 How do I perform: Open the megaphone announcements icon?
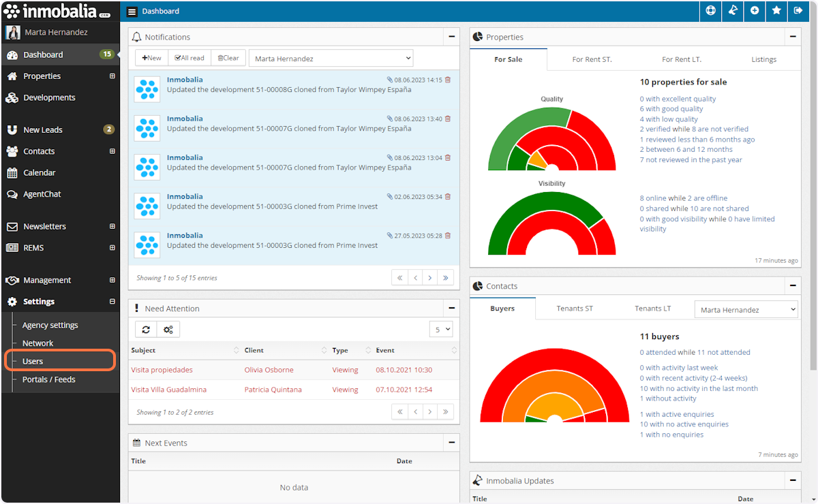coord(733,11)
